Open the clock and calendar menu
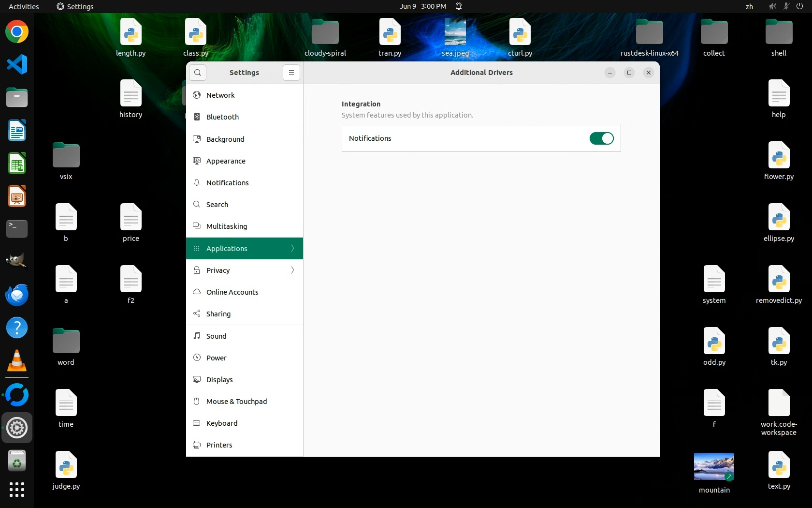 point(423,6)
